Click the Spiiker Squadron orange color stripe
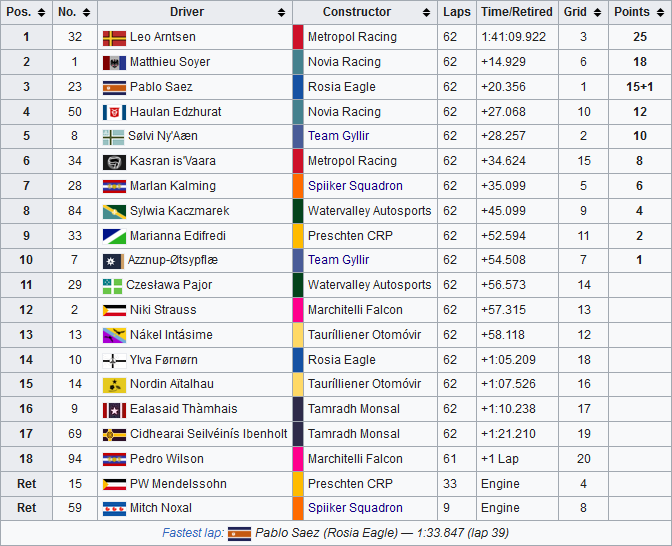This screenshot has width=672, height=546. click(298, 186)
